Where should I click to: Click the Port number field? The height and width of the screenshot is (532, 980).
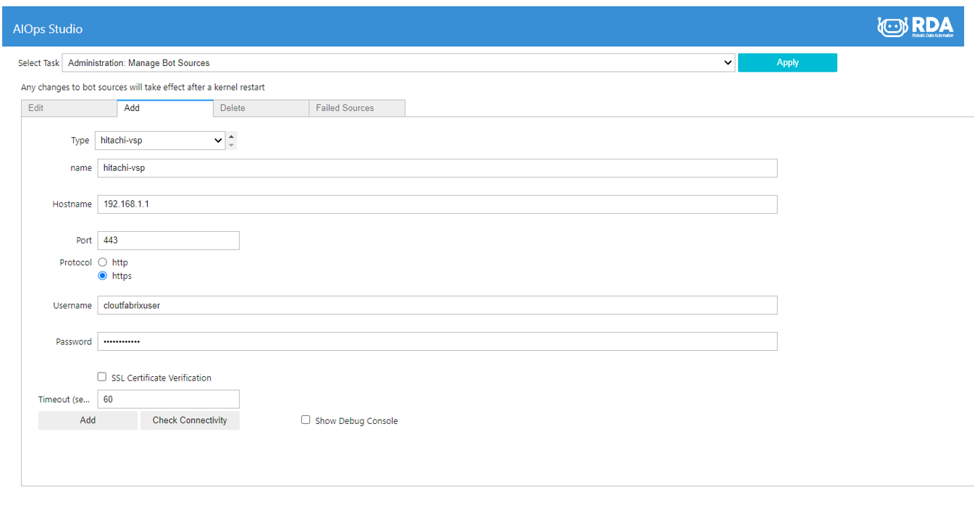168,241
